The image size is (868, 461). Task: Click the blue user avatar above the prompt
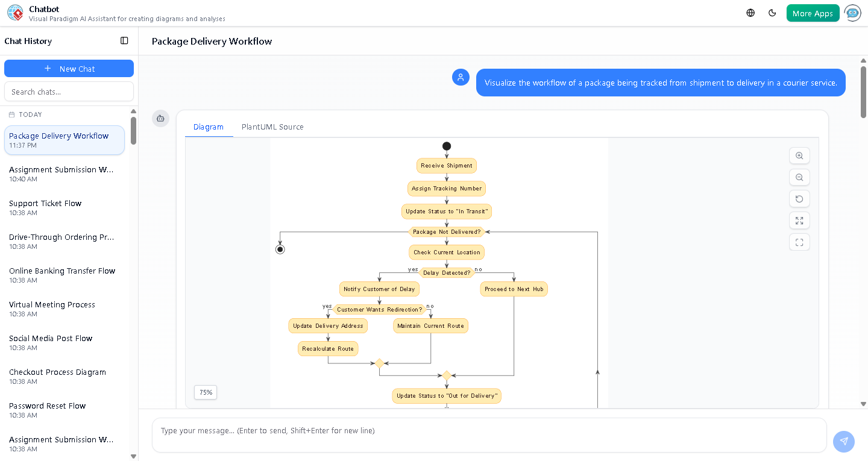point(461,77)
